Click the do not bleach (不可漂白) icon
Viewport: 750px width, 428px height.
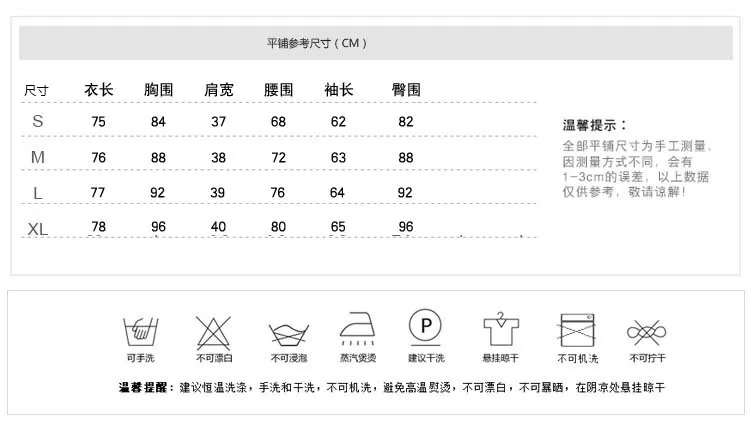(x=213, y=333)
